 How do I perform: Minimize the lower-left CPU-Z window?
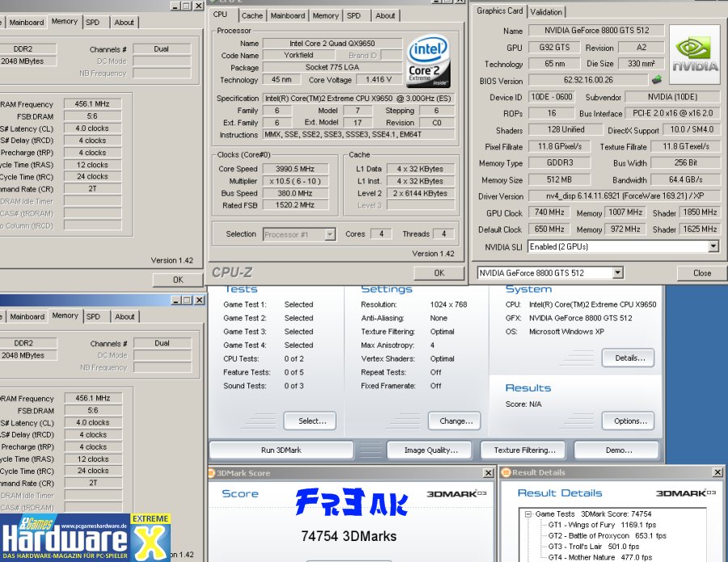click(176, 300)
